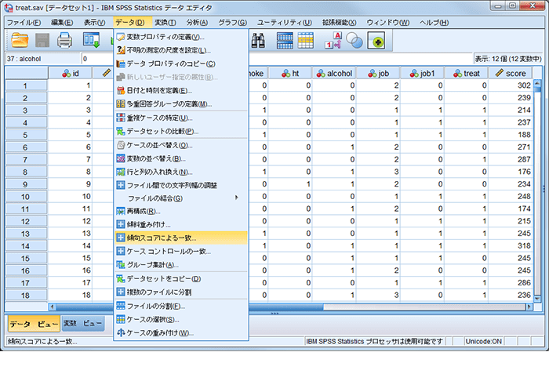
Task: Select 重複ケースの特定(U) menu entry
Action: point(181,118)
